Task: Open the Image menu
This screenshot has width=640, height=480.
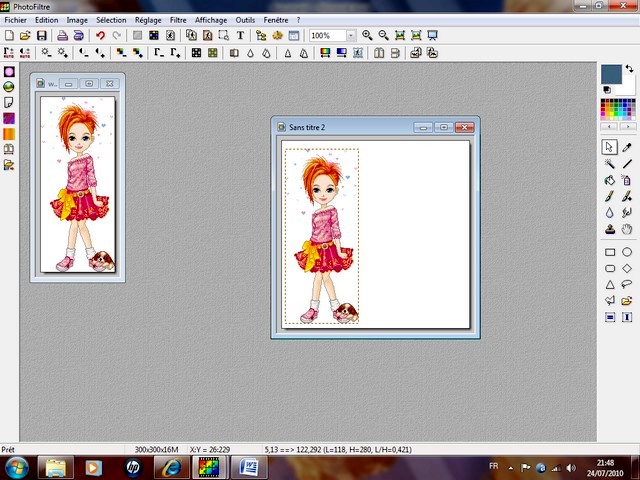Action: (x=77, y=20)
